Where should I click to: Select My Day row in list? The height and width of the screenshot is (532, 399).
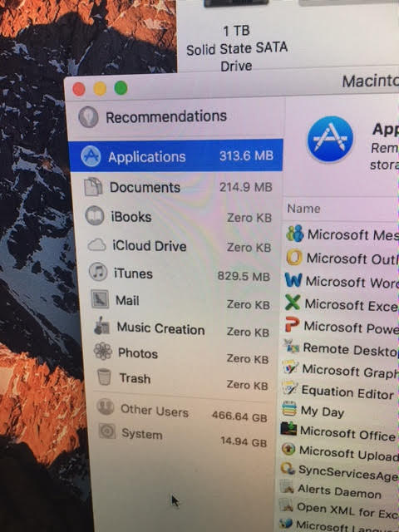coord(338,412)
